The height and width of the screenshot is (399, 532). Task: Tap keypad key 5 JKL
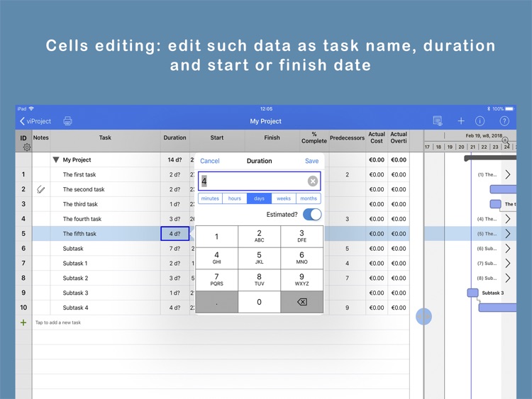(x=259, y=258)
